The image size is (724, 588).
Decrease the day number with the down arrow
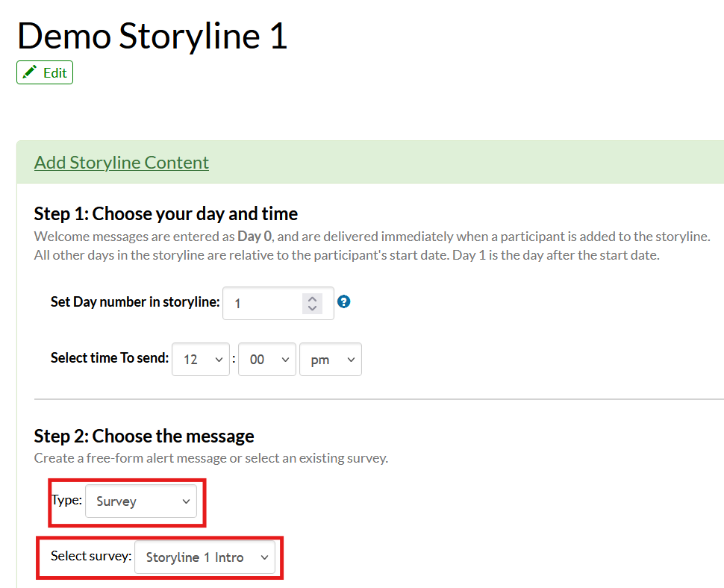(312, 308)
